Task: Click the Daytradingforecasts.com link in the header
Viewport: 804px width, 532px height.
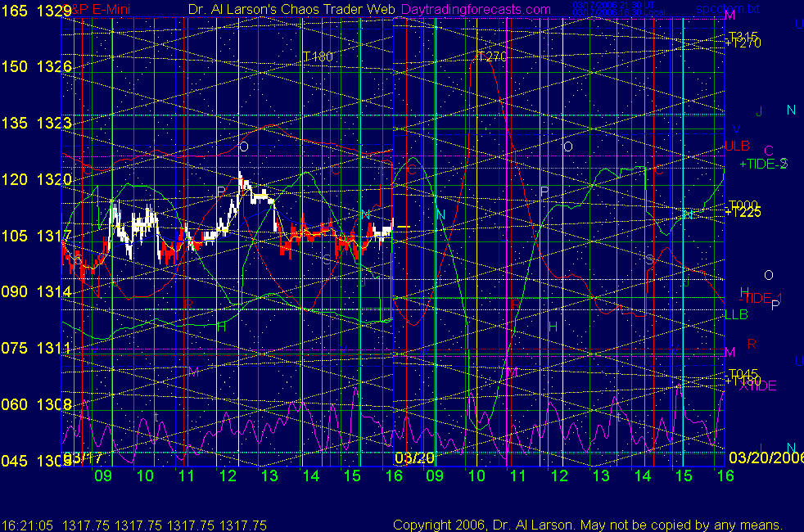Action: click(476, 9)
